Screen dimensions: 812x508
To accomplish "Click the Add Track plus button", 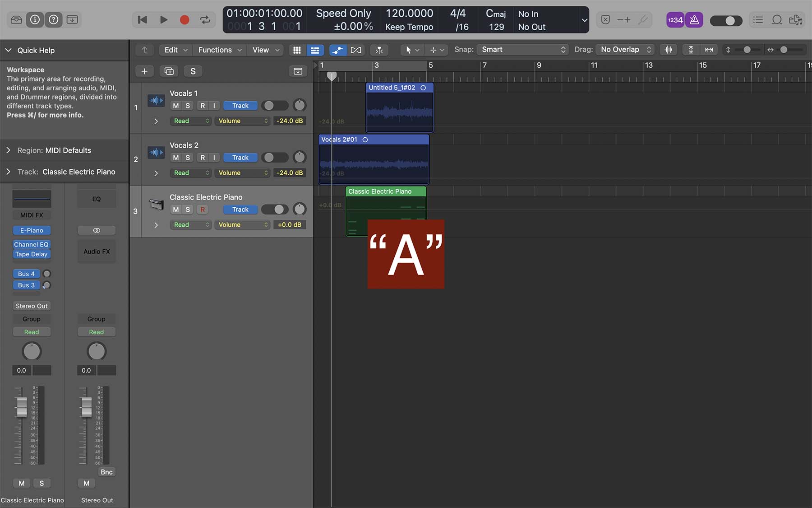I will click(144, 71).
